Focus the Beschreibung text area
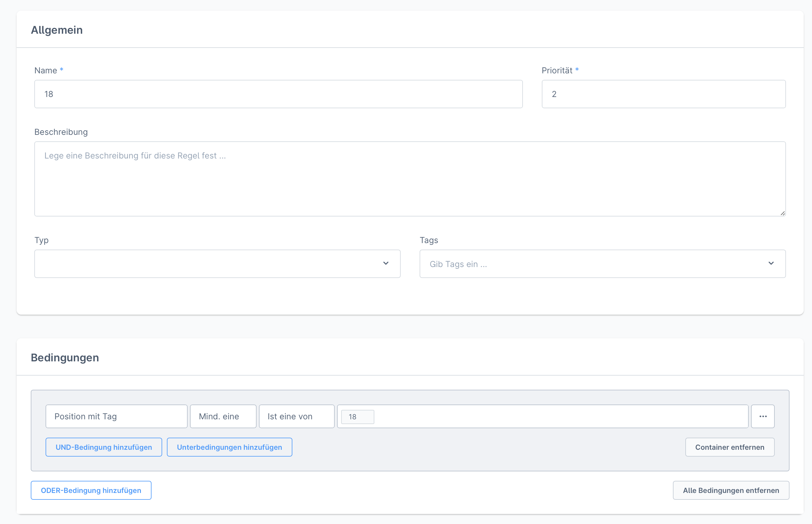Viewport: 812px width, 524px height. pyautogui.click(x=410, y=179)
